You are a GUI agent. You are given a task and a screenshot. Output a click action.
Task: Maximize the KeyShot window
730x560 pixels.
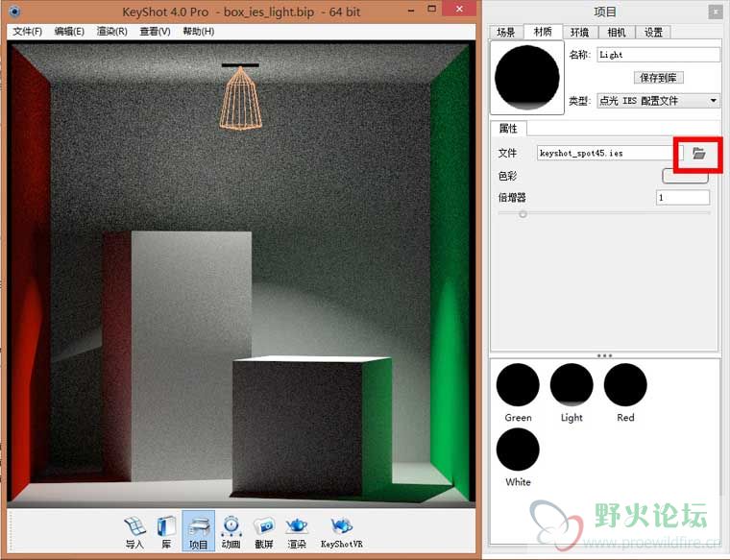pos(432,9)
